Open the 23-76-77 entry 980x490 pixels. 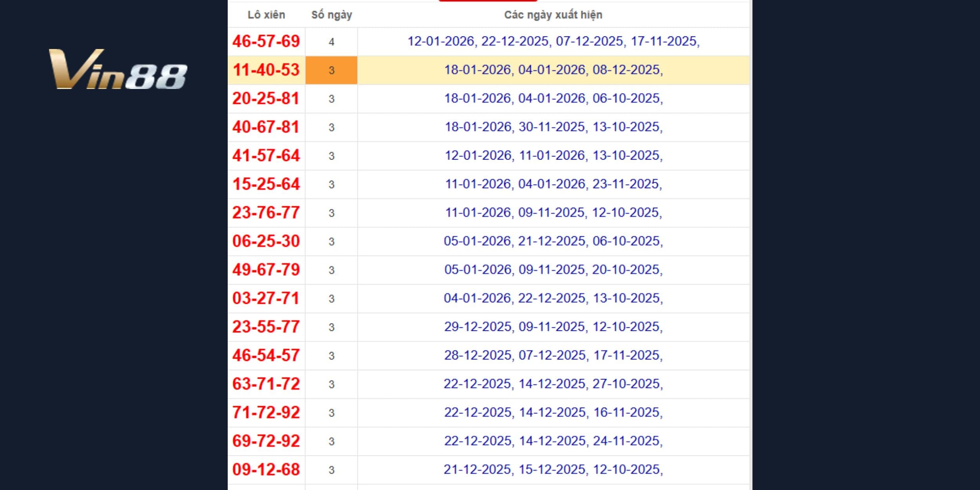(266, 212)
